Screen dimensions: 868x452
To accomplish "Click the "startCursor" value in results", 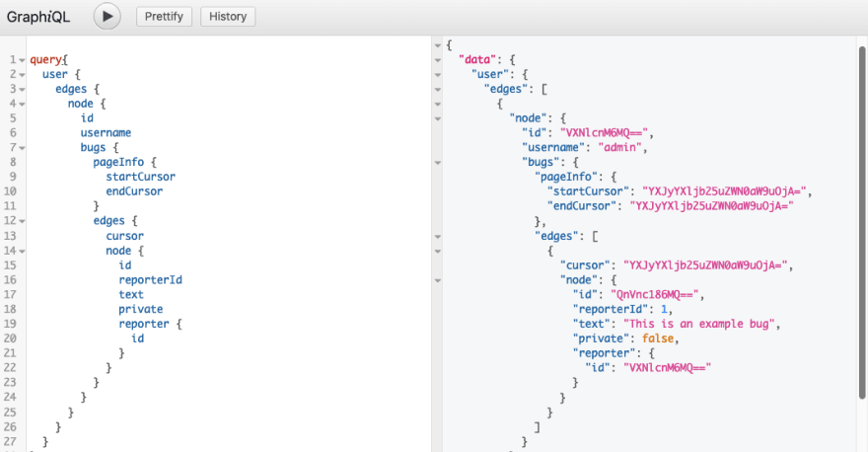I will pyautogui.click(x=724, y=191).
